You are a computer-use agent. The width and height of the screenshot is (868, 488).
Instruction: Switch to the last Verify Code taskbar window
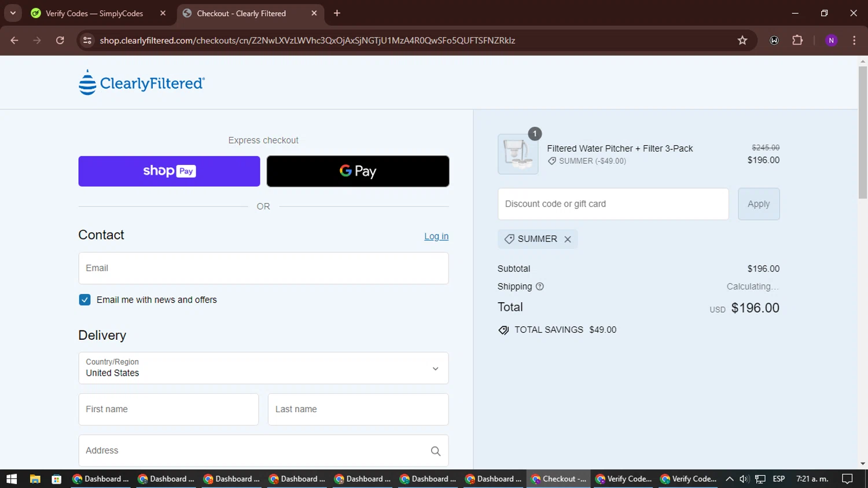pos(690,479)
